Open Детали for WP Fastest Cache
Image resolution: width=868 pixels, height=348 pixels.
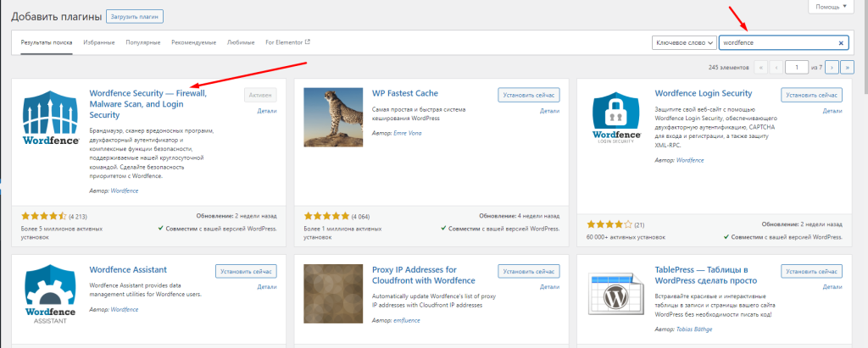pyautogui.click(x=549, y=111)
